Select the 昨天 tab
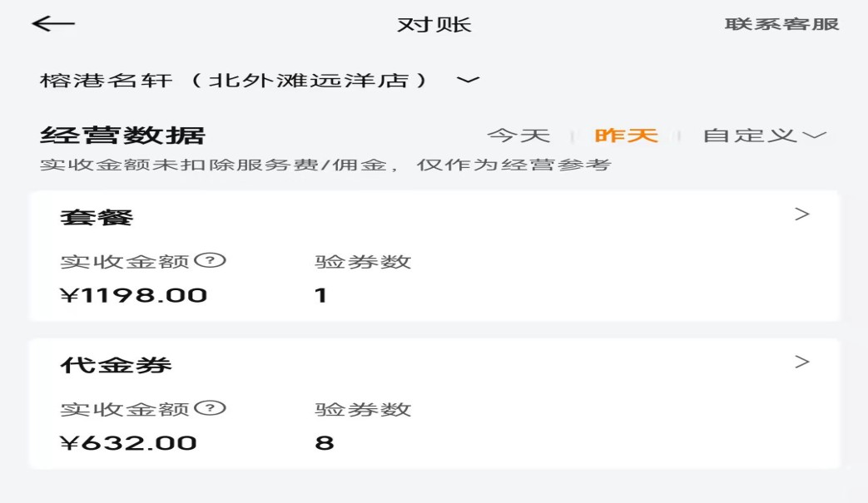The width and height of the screenshot is (868, 503). click(626, 136)
